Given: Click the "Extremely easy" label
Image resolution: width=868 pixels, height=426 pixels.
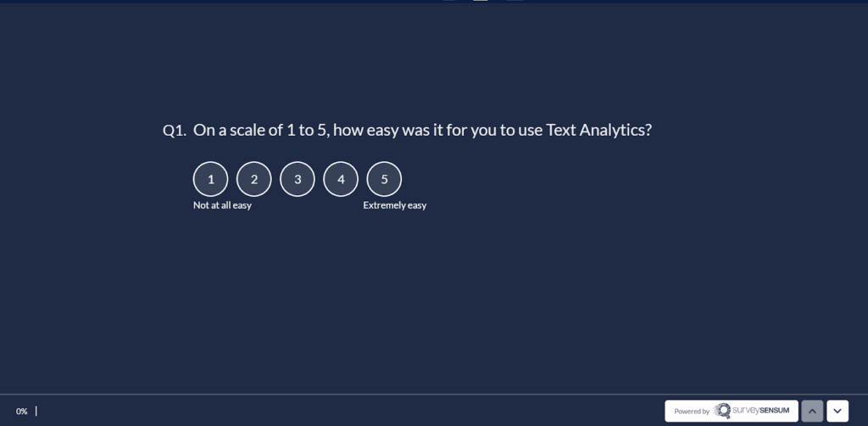Looking at the screenshot, I should point(394,205).
